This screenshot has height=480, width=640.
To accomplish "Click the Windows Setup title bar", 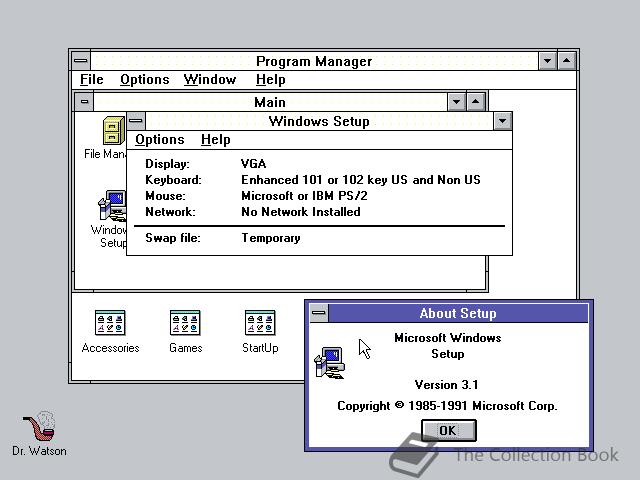I will 319,121.
